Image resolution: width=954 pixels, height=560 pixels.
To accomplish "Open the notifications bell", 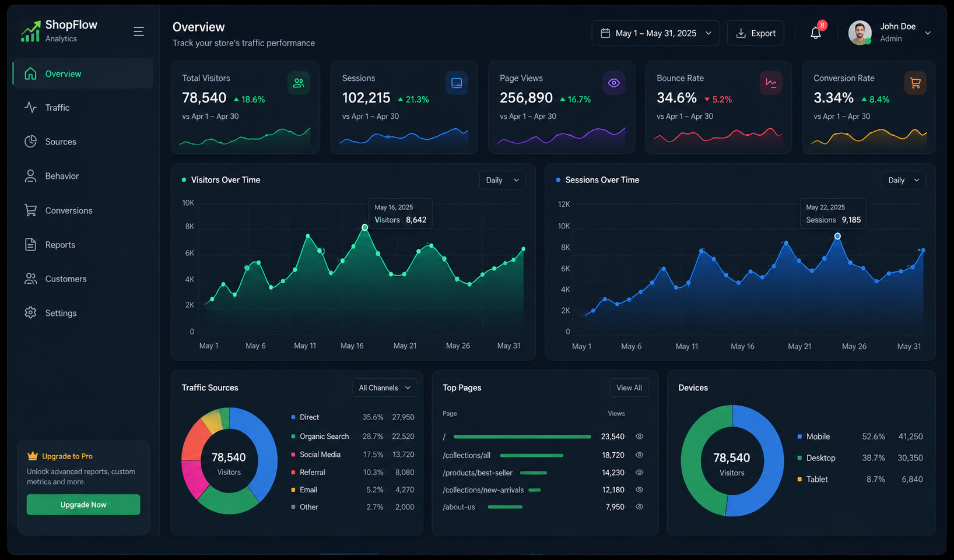I will (816, 33).
